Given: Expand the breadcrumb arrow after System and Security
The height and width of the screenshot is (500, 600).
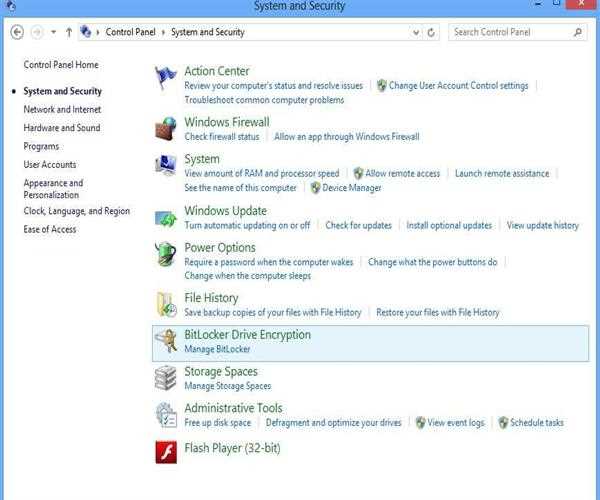Looking at the screenshot, I should [x=250, y=32].
